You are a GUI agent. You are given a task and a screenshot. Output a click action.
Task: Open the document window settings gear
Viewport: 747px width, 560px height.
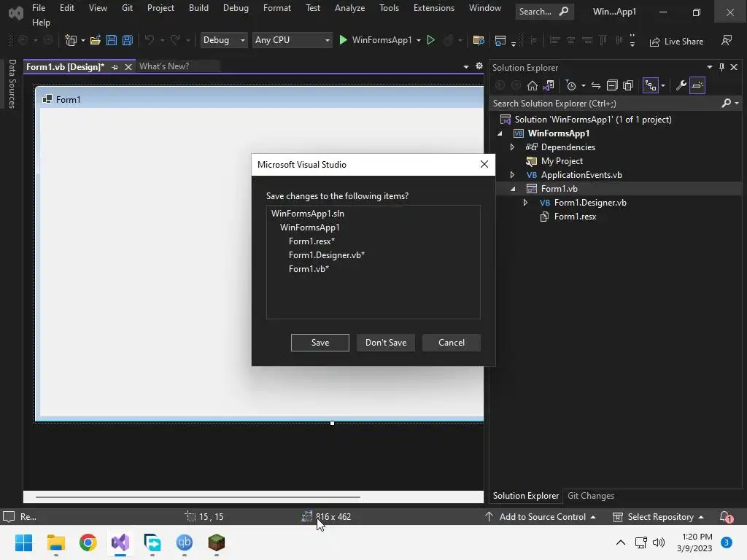coord(479,66)
